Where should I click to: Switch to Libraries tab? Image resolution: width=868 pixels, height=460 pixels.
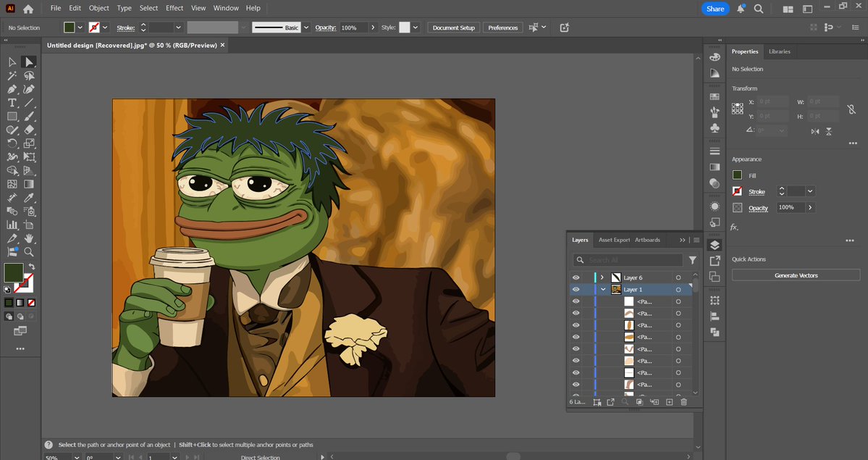point(780,51)
